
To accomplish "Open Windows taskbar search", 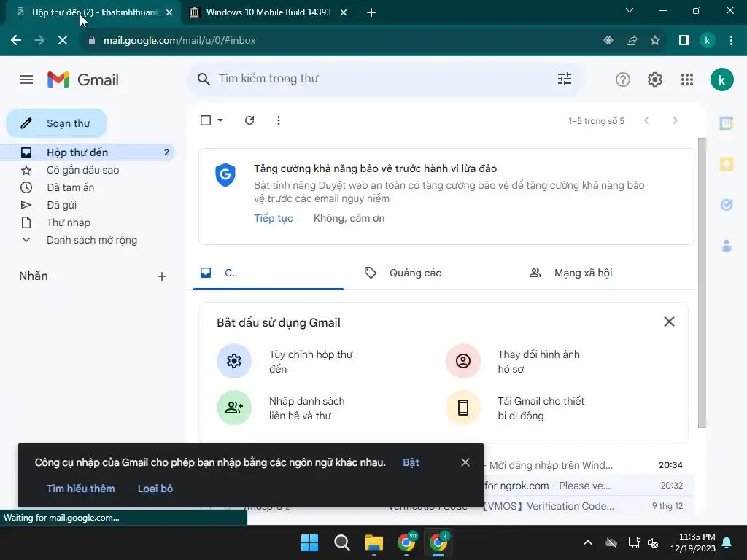I will pyautogui.click(x=341, y=542).
